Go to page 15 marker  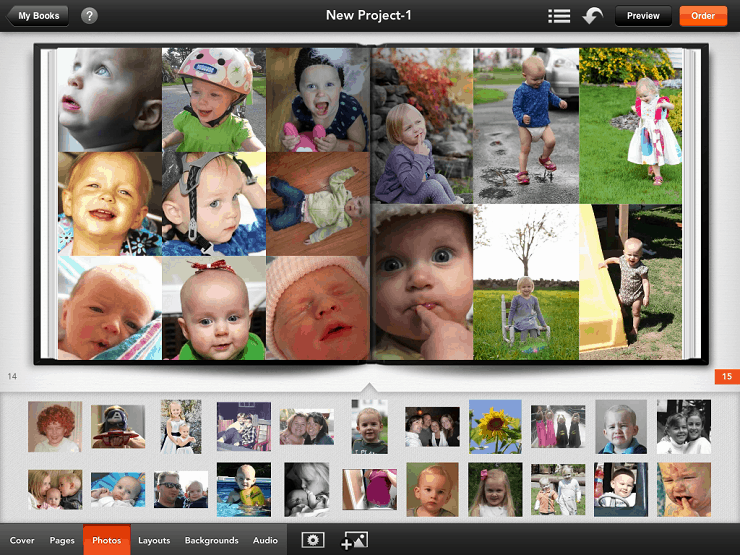pos(727,376)
